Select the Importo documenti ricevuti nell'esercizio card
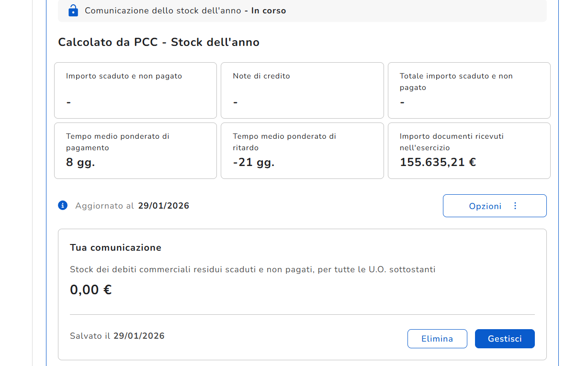This screenshot has height=366, width=588. pyautogui.click(x=469, y=151)
